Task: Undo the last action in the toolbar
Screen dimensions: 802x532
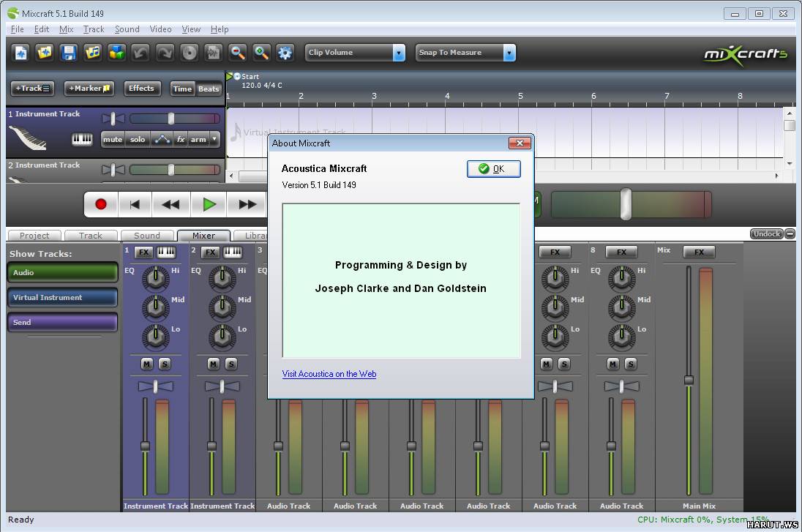Action: [140, 53]
